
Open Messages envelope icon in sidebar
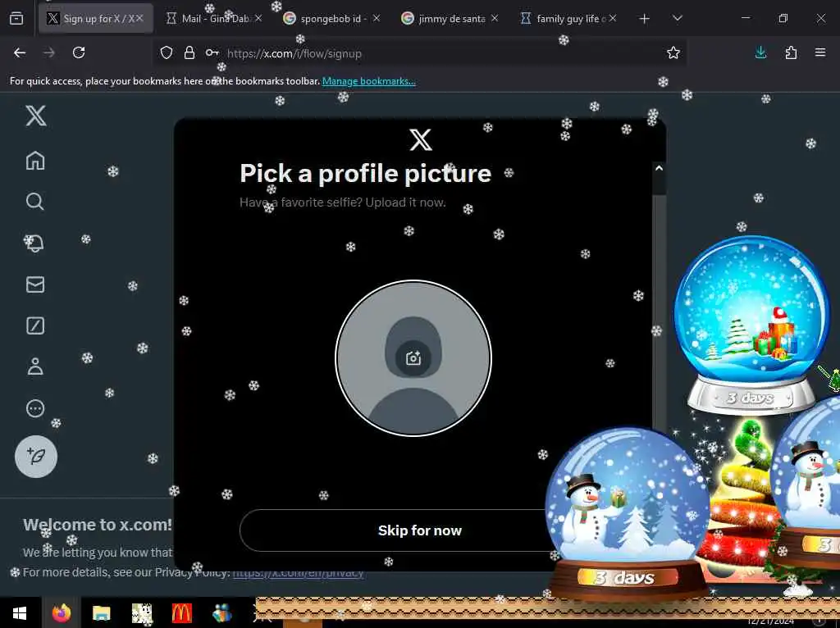[x=35, y=284]
